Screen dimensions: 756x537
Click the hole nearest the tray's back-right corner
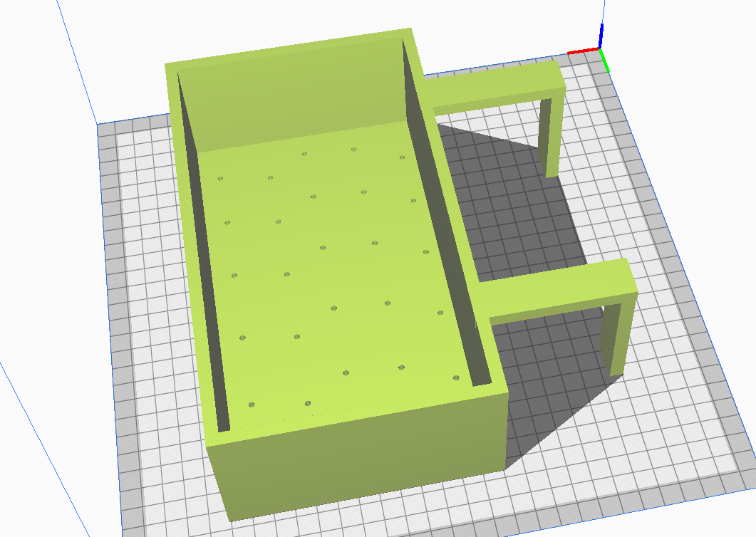coord(402,157)
